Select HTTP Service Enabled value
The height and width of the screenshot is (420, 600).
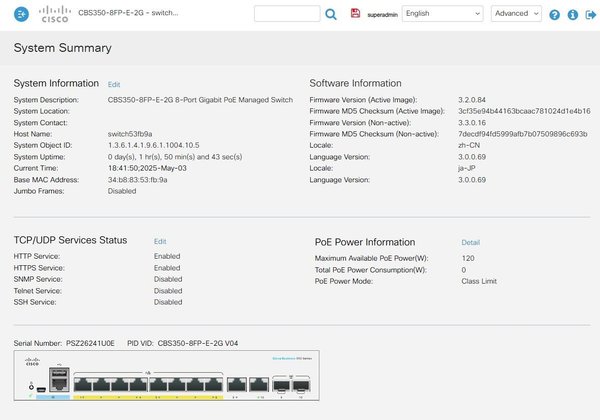pyautogui.click(x=167, y=256)
